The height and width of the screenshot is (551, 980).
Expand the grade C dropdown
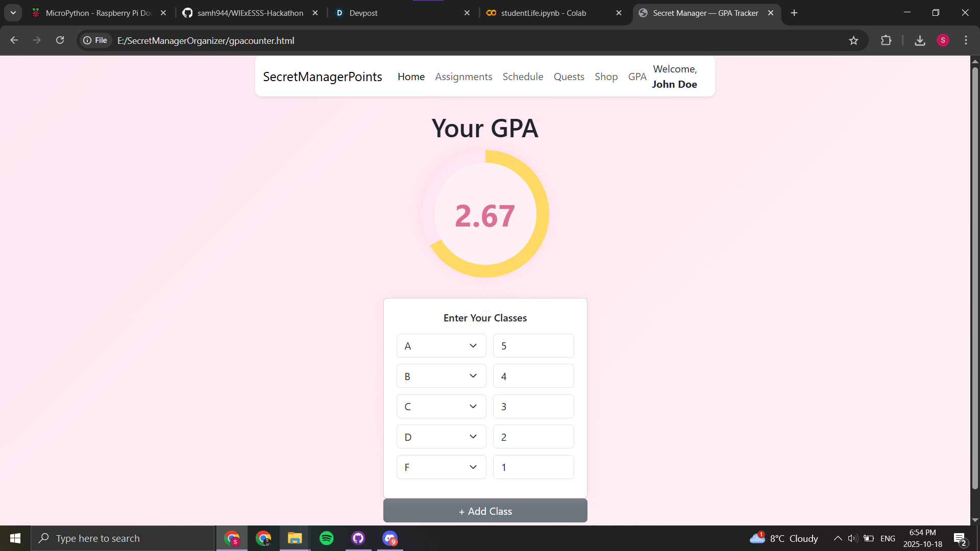(x=441, y=407)
